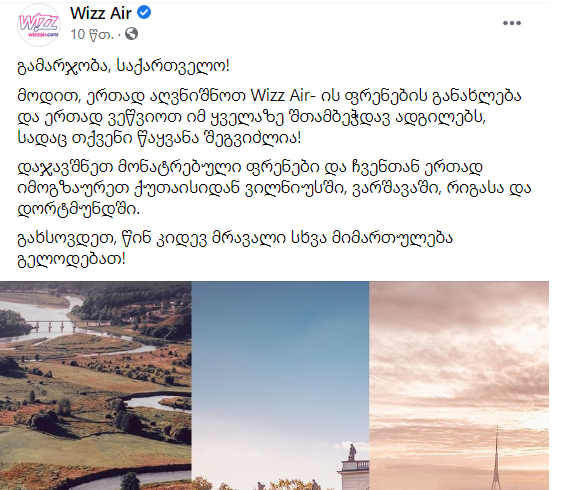Click the post timestamp 10 წთ.

(x=92, y=34)
